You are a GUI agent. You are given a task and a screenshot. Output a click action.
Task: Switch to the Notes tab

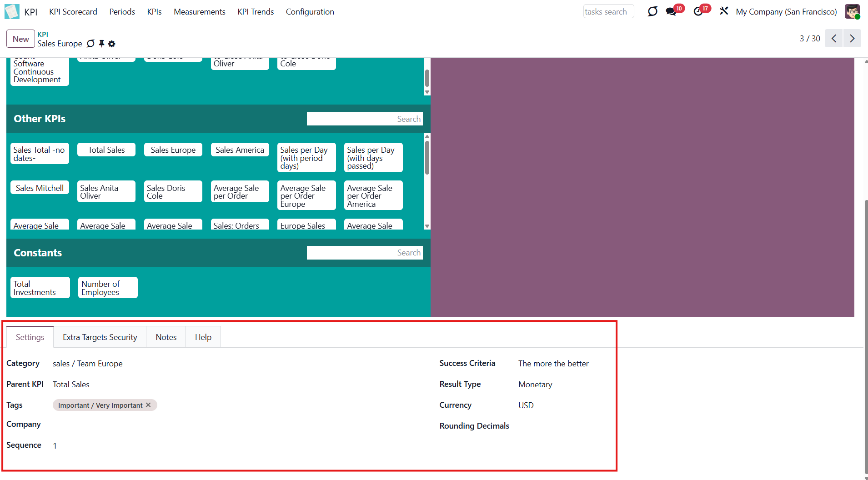[x=166, y=337]
